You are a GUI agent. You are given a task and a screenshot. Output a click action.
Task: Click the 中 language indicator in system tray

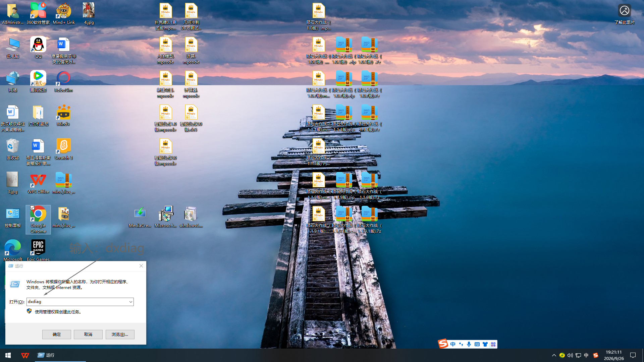click(586, 355)
